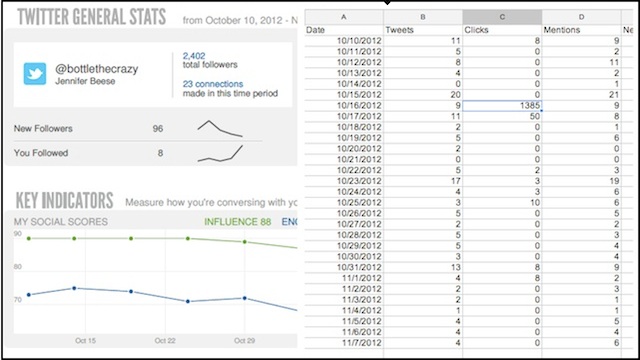Click the You Followed sparkline chart

click(220, 153)
